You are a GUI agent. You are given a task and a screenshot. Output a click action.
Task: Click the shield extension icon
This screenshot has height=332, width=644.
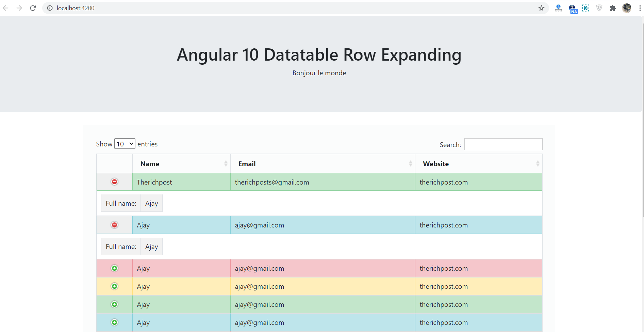[599, 8]
